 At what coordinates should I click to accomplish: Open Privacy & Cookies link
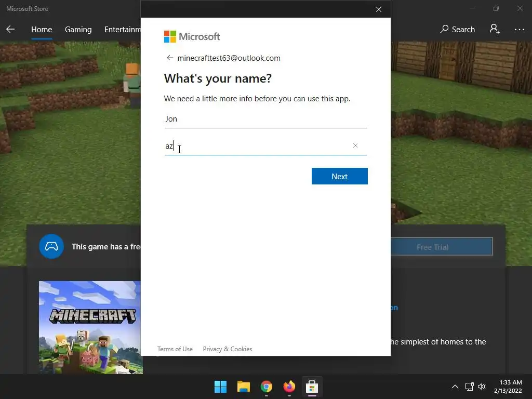click(228, 349)
